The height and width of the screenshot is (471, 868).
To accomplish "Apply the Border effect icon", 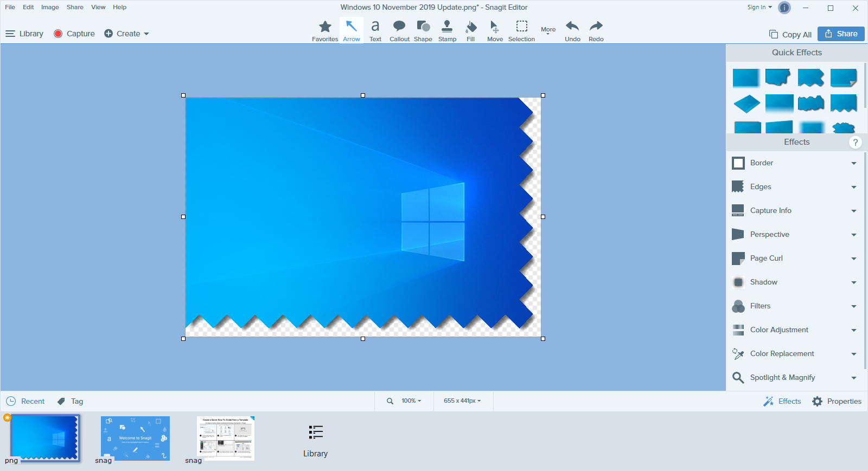I will [738, 163].
